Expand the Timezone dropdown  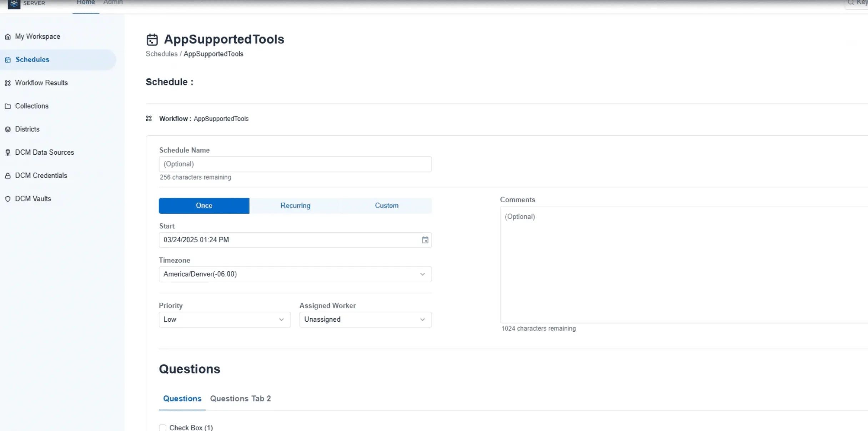tap(295, 274)
